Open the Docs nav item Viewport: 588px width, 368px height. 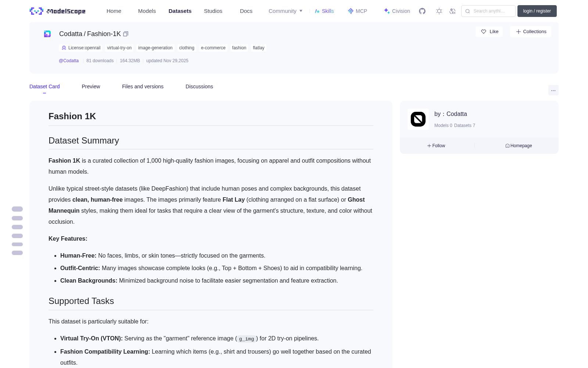[x=246, y=11]
